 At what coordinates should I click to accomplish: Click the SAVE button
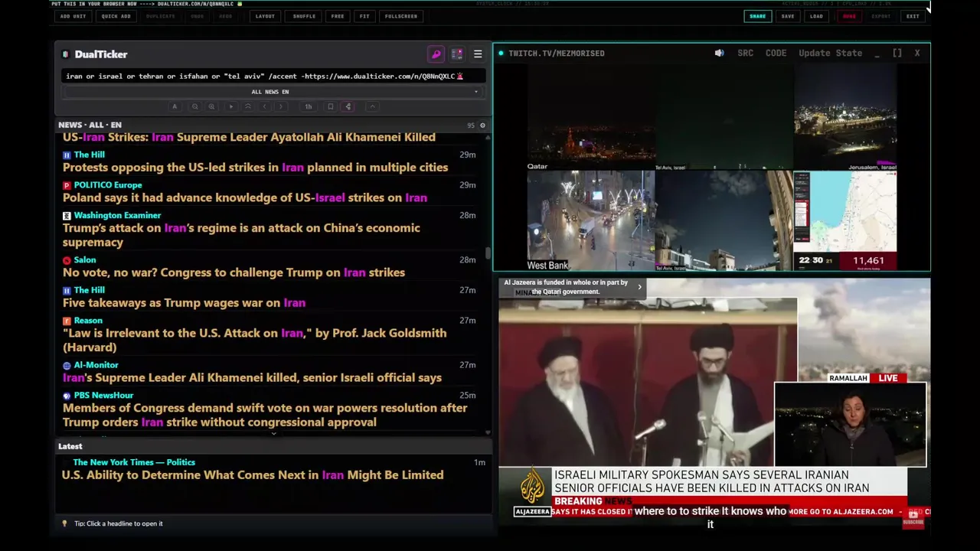[788, 16]
